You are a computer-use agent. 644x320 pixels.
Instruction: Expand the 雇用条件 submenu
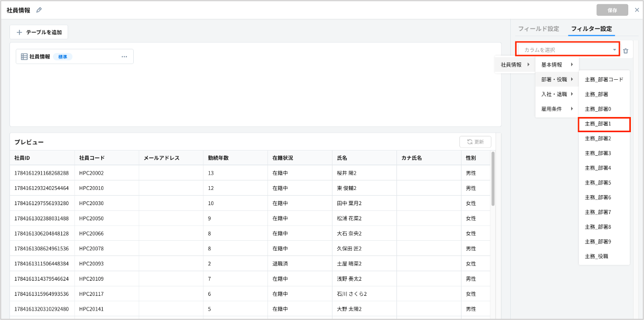point(556,109)
